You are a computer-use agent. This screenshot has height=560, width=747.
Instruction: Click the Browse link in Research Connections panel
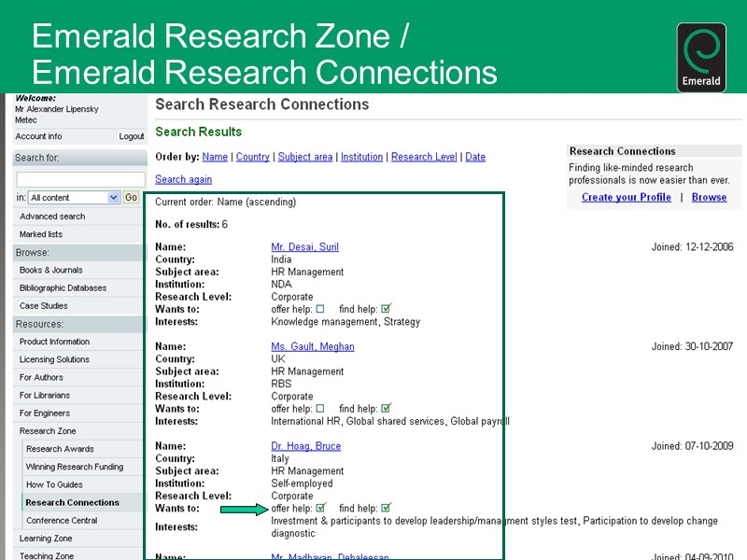[x=709, y=197]
